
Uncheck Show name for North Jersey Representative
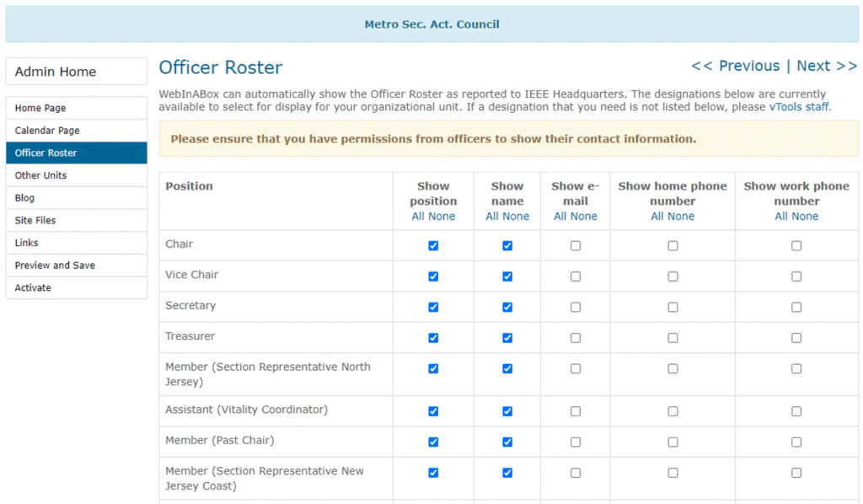[507, 368]
